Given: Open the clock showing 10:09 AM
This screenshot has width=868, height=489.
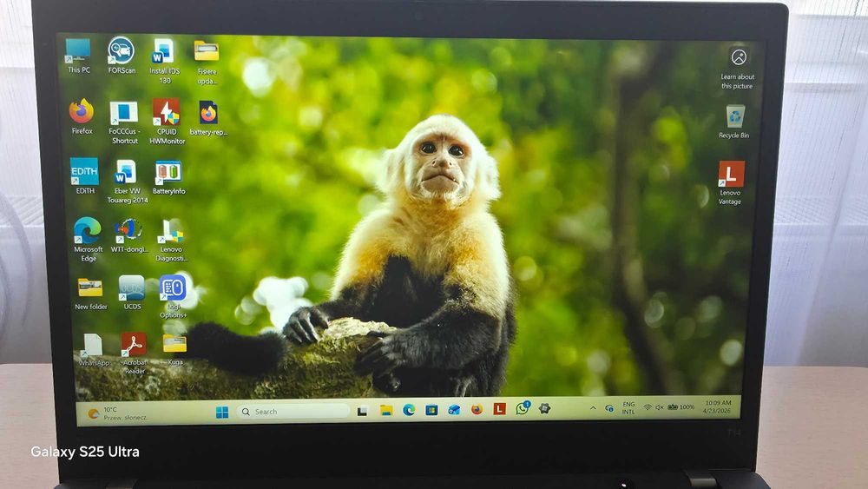Looking at the screenshot, I should point(718,407).
